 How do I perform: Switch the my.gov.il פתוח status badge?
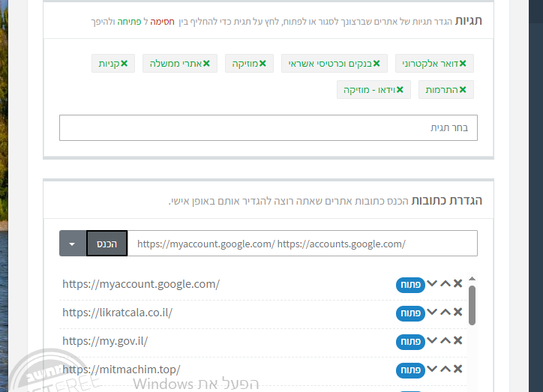point(409,342)
